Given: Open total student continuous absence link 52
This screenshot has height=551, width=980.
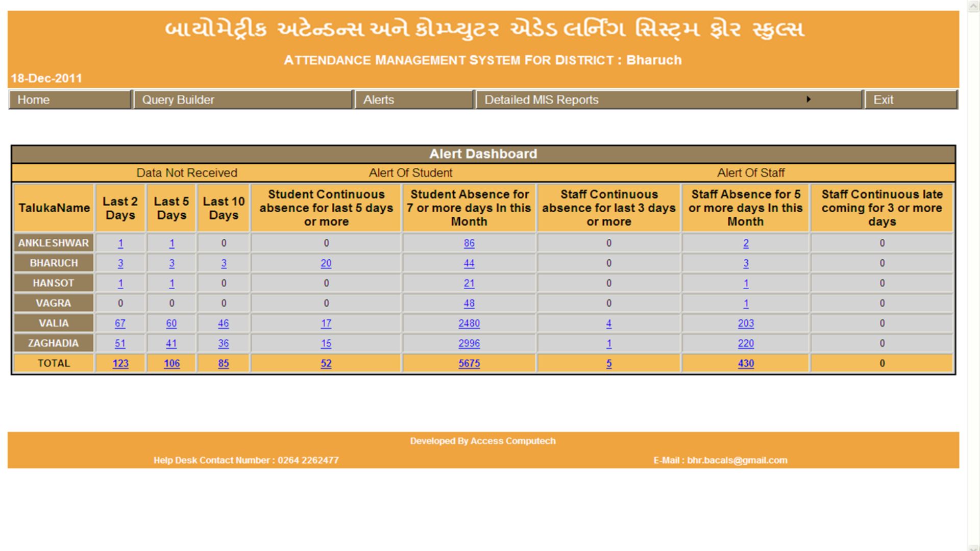Looking at the screenshot, I should point(326,364).
